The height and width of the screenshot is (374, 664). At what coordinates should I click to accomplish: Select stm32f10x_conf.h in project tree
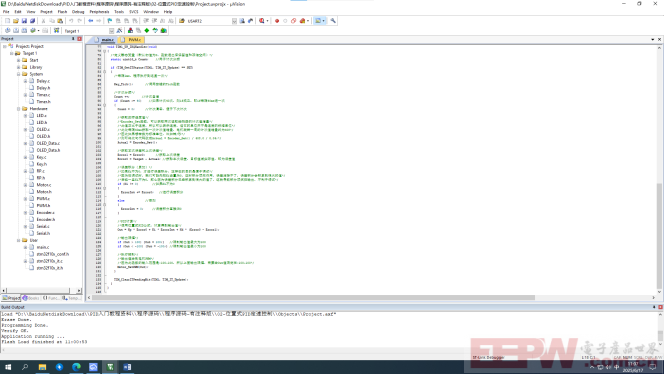coord(53,254)
